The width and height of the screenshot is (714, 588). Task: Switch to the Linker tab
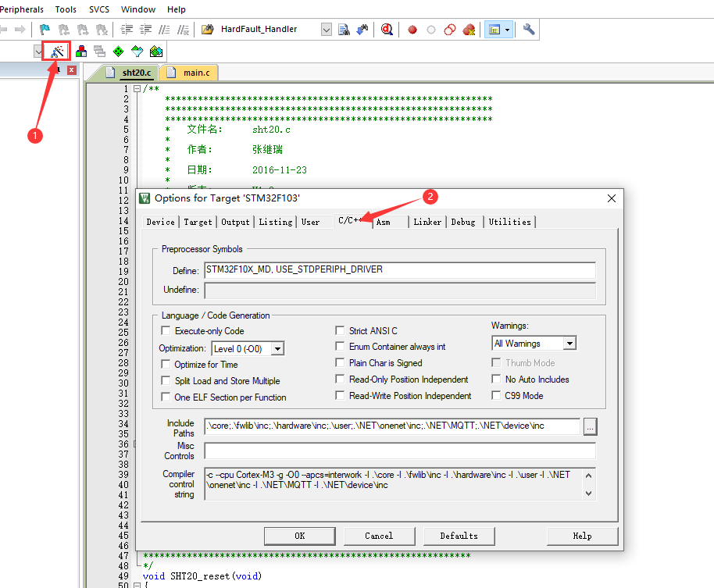(x=427, y=222)
